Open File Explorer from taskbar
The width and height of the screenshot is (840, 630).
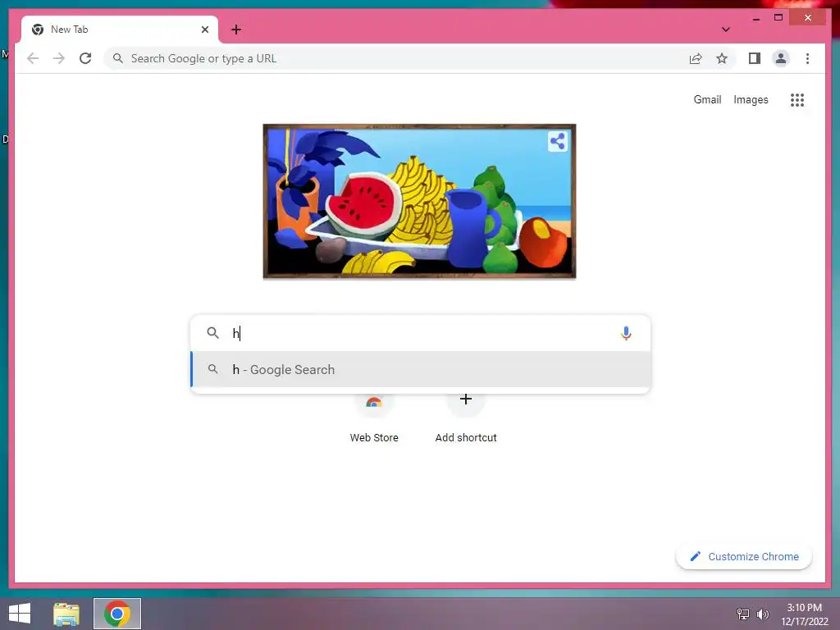[x=66, y=614]
